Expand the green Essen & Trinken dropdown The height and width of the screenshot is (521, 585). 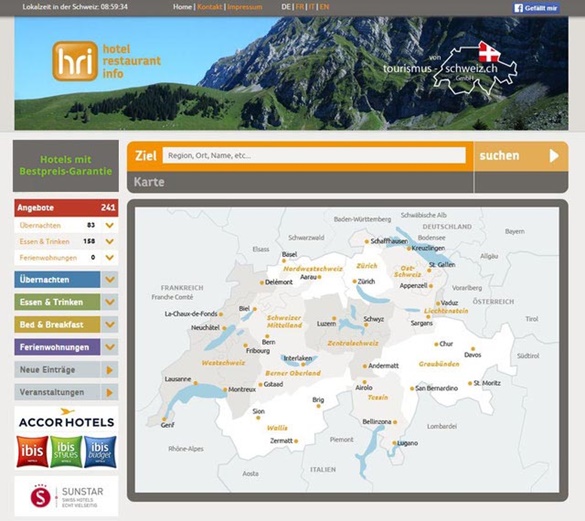pyautogui.click(x=109, y=302)
